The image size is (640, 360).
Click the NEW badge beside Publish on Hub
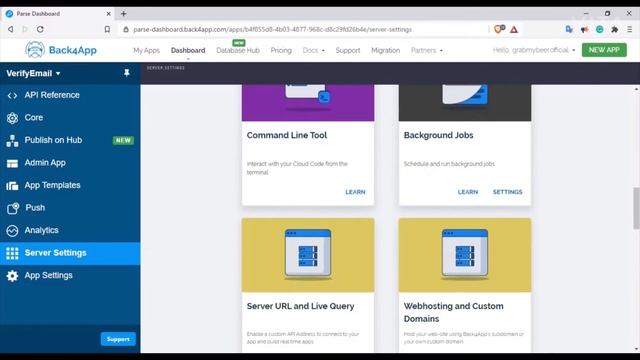[123, 140]
